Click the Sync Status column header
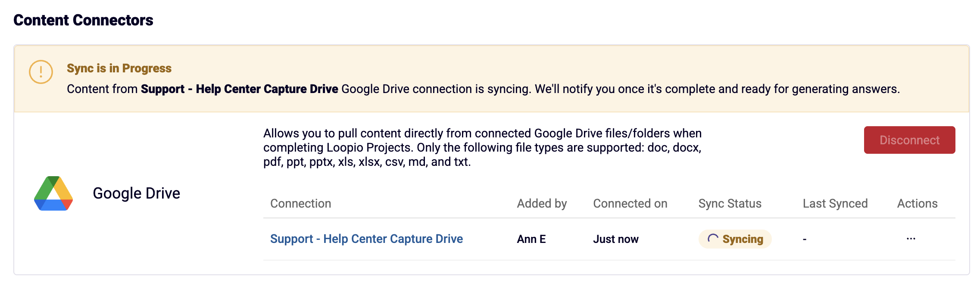 [730, 203]
